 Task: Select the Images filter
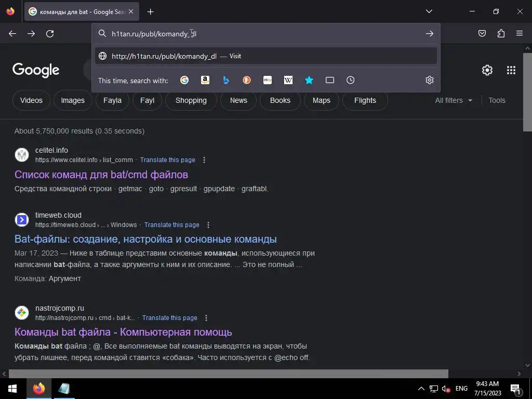point(73,100)
